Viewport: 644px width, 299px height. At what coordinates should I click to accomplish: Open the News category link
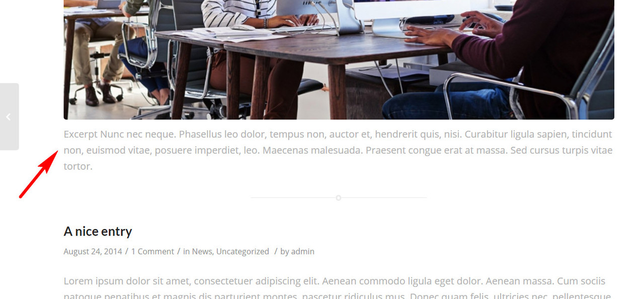click(202, 251)
